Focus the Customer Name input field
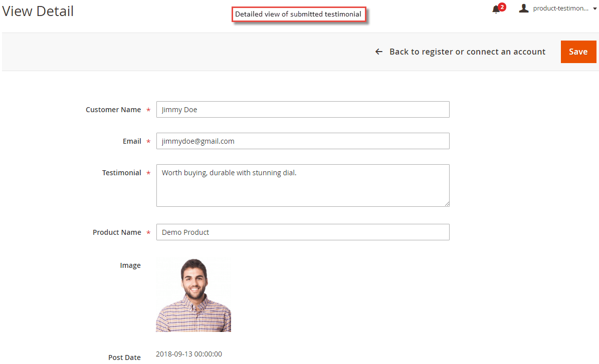599x364 pixels. (x=303, y=110)
